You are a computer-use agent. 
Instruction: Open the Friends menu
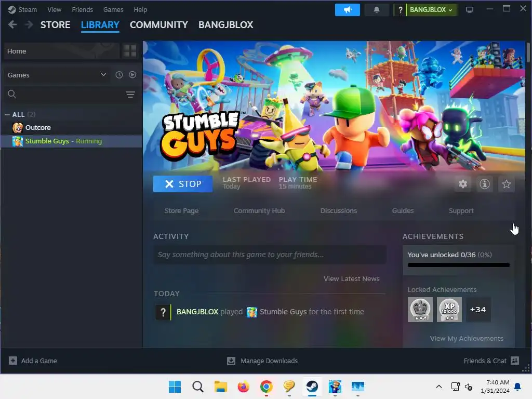(82, 9)
